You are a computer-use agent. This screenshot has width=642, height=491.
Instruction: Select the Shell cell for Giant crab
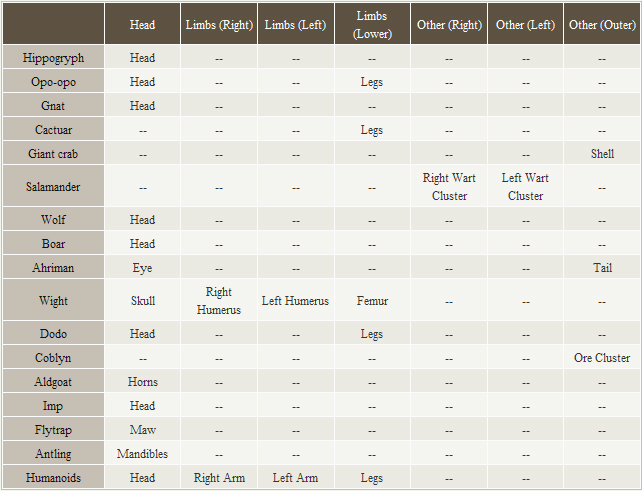[602, 154]
